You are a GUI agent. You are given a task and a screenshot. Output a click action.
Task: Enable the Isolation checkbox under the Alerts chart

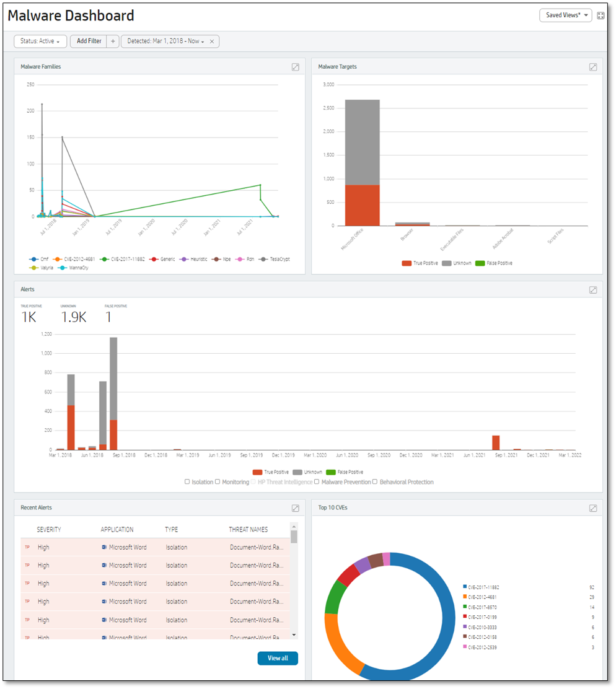click(187, 481)
